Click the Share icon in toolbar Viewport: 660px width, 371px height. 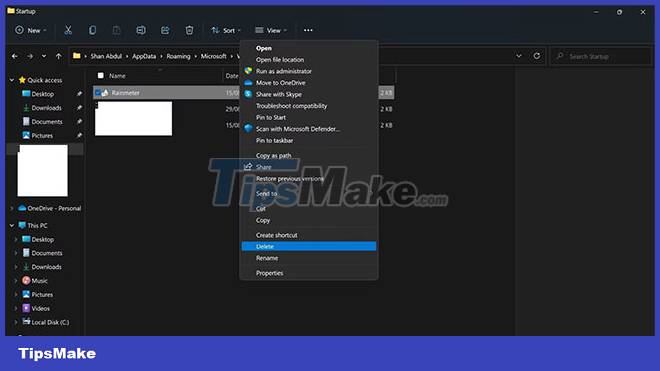click(x=165, y=30)
